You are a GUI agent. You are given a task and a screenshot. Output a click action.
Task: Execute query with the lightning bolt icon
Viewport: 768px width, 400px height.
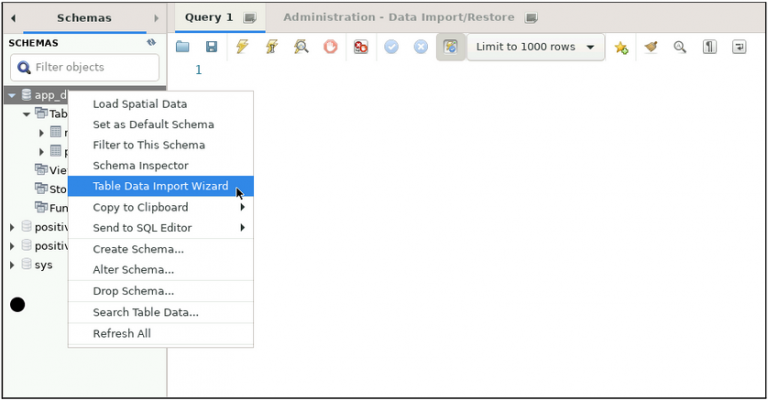[242, 47]
